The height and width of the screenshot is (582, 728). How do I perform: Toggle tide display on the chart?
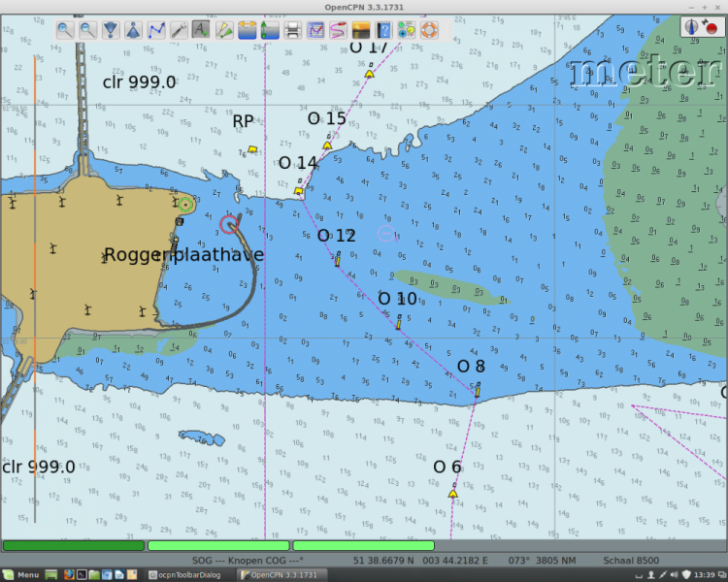(x=248, y=30)
